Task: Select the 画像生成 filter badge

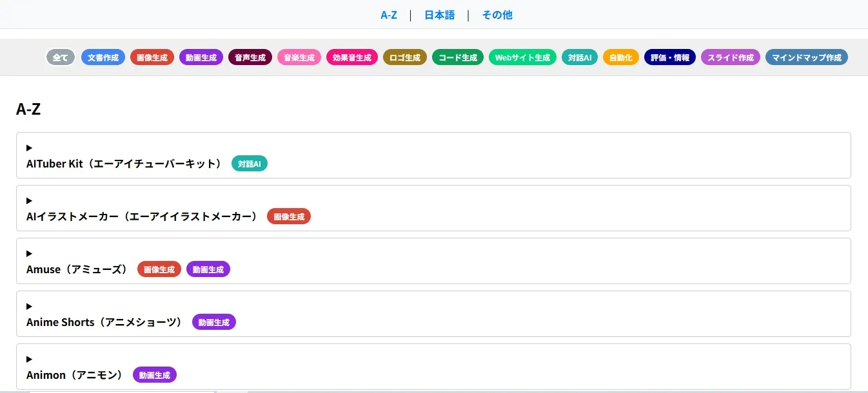Action: [152, 57]
